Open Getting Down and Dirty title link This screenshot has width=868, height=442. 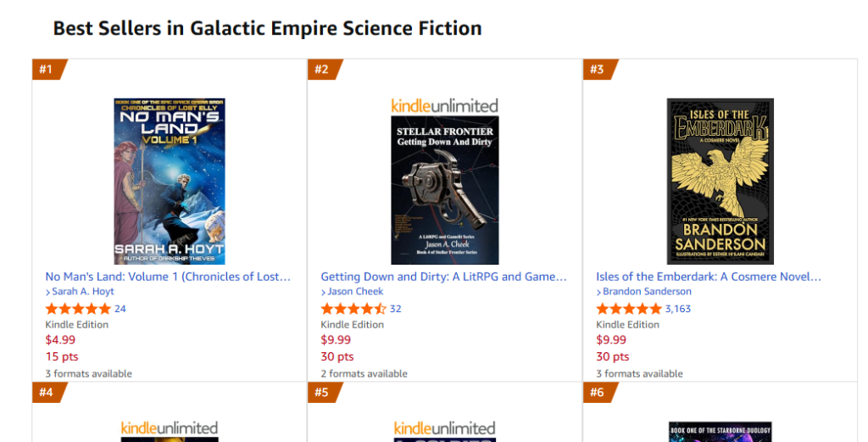click(x=443, y=277)
